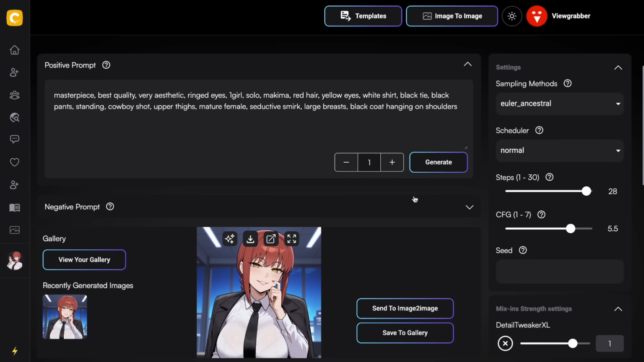Image resolution: width=644 pixels, height=362 pixels.
Task: Click the heart favorites icon in the sidebar
Action: (x=14, y=162)
